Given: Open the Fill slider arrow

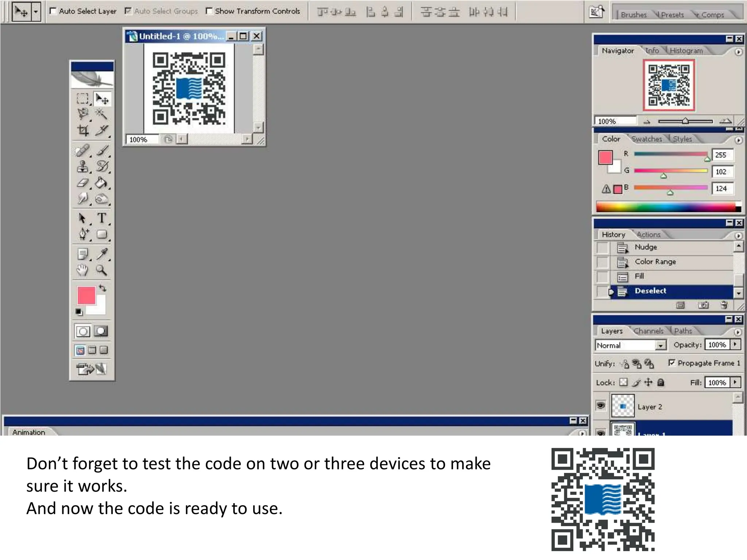Looking at the screenshot, I should point(735,382).
